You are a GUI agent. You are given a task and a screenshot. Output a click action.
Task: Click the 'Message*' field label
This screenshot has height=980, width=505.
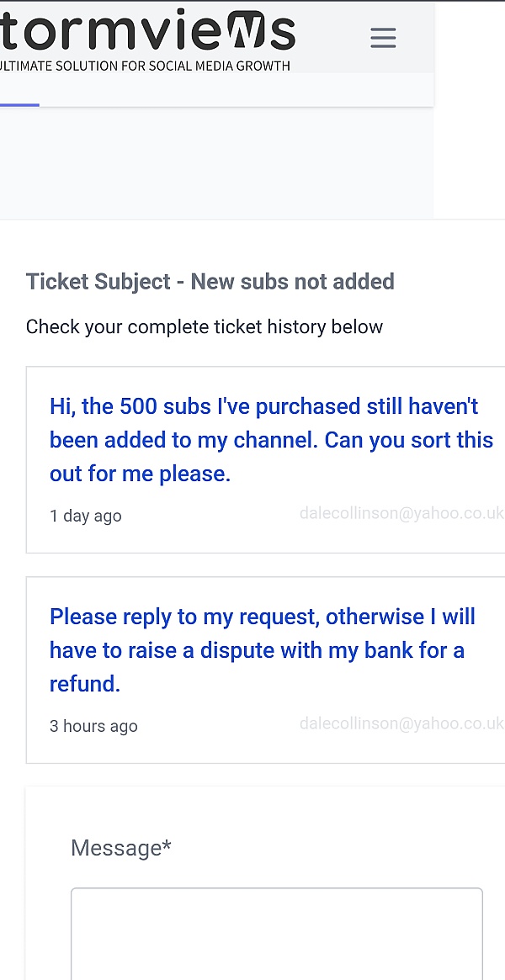point(121,848)
